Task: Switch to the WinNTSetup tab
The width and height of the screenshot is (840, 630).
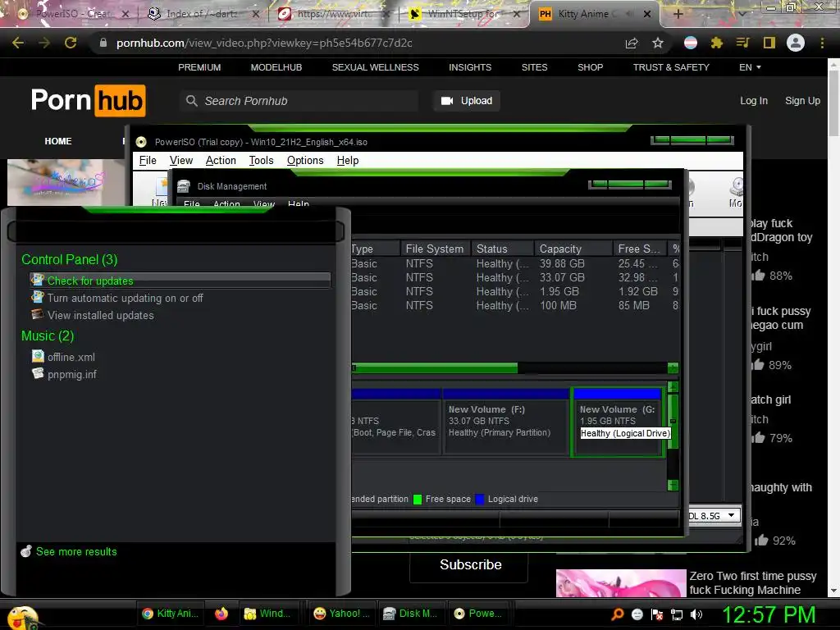Action: click(x=464, y=14)
